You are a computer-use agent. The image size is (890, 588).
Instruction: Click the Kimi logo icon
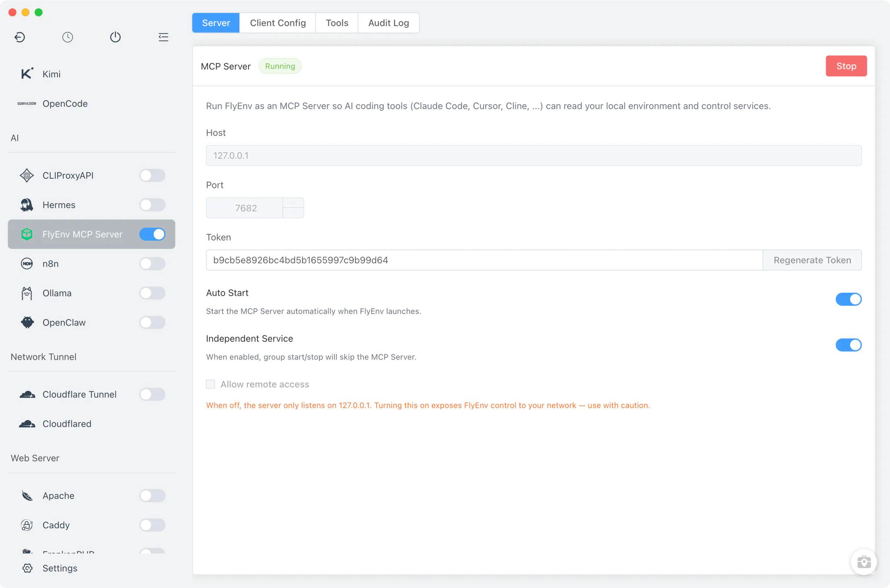pos(27,74)
